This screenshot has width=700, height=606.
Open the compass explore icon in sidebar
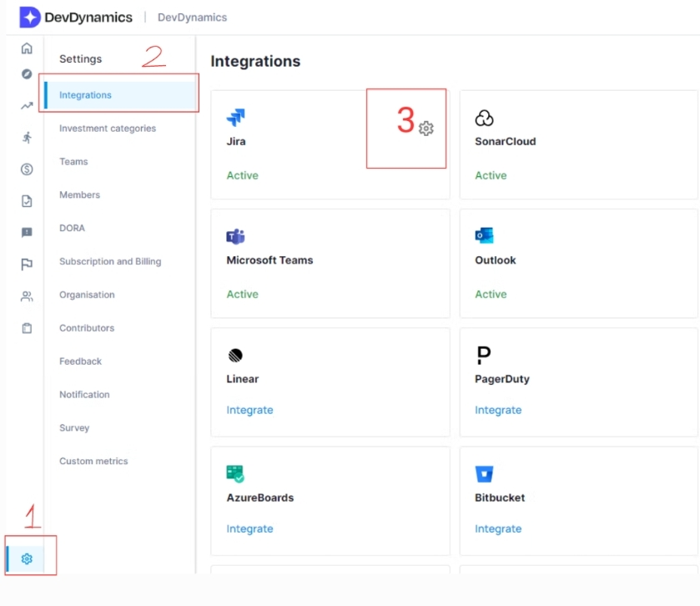click(27, 73)
